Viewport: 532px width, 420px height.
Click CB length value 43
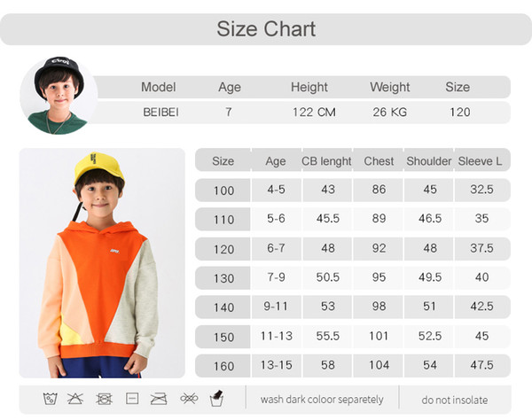[x=328, y=190]
